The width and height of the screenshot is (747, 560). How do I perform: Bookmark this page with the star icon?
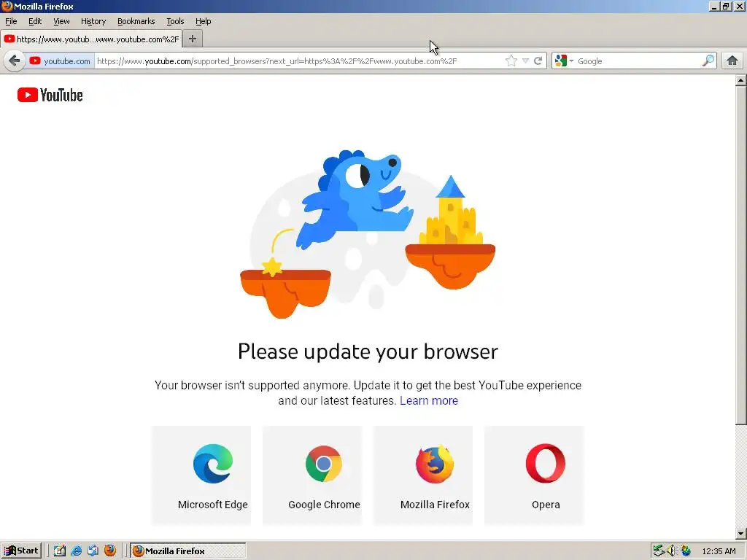click(x=511, y=61)
